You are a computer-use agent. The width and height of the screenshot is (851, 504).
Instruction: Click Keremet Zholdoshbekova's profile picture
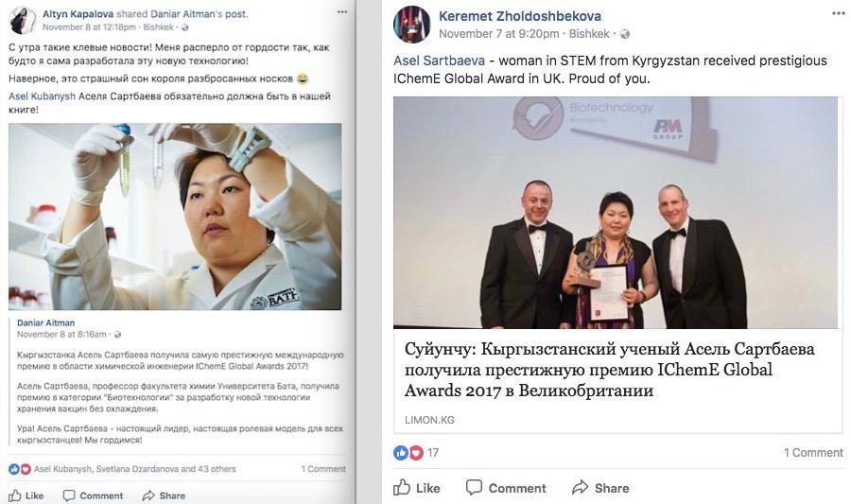412,25
